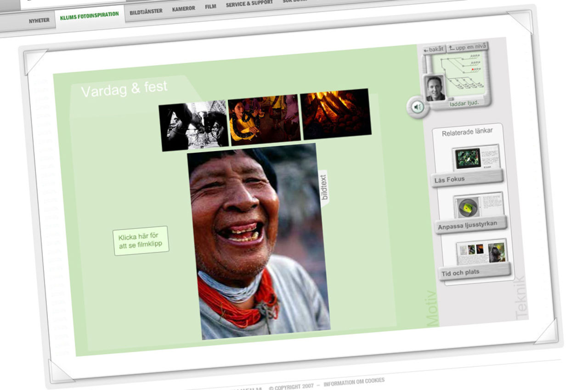
Task: Select the woman in yellow thumbnail
Action: coord(264,120)
